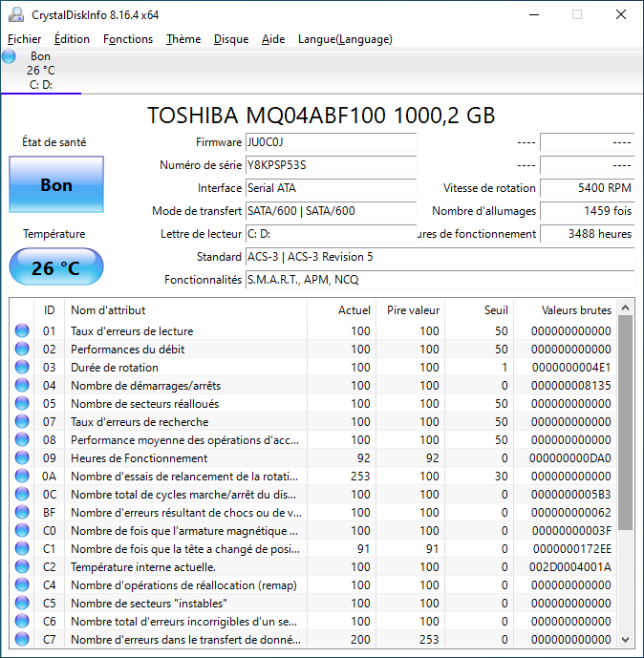Click status orb for attribute C4 réallocation (remap)

pyautogui.click(x=22, y=585)
